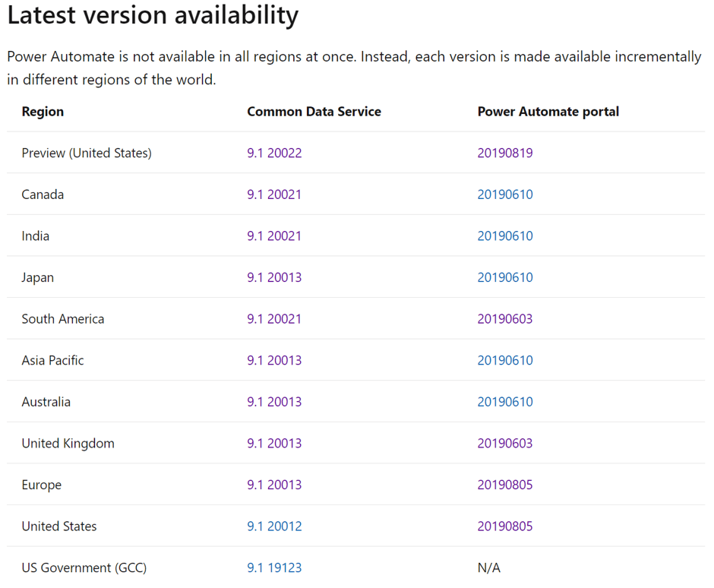Open Common Data Service version 9.1 20022 link
This screenshot has height=588, width=714.
(274, 153)
